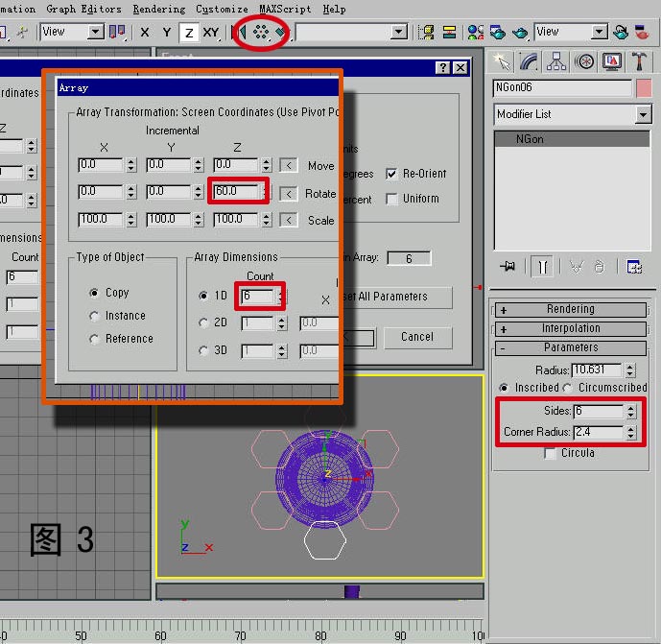The width and height of the screenshot is (661, 644).
Task: Click the Rotate Z field showing 60.0
Action: pos(237,191)
